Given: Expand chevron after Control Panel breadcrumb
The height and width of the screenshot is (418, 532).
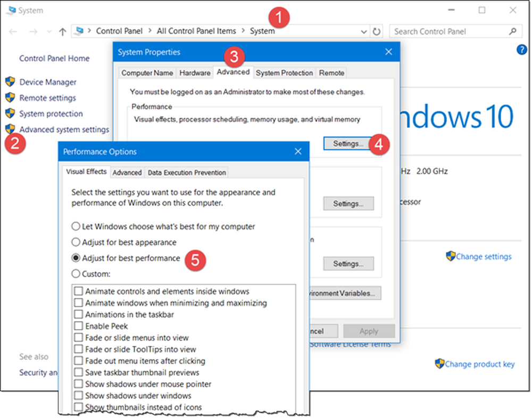Looking at the screenshot, I should [x=149, y=31].
